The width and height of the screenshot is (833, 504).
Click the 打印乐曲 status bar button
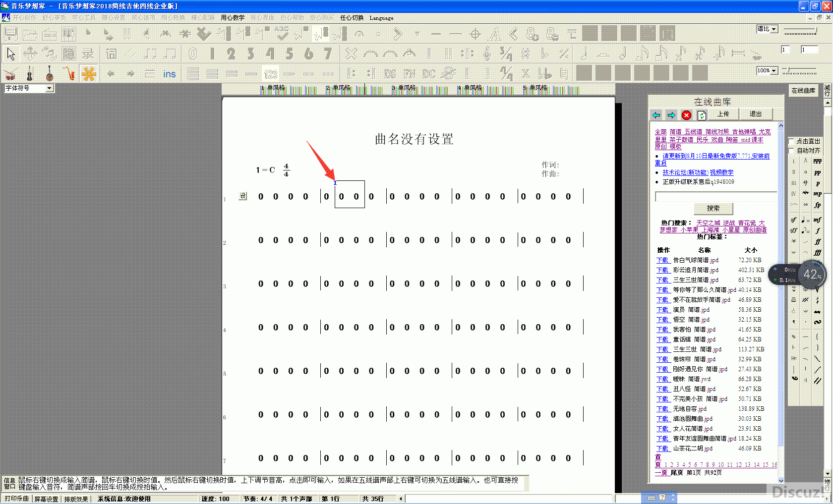pos(17,499)
